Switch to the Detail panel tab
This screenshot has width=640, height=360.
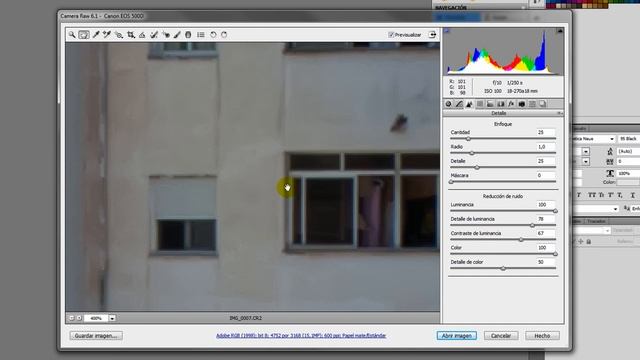pyautogui.click(x=469, y=104)
